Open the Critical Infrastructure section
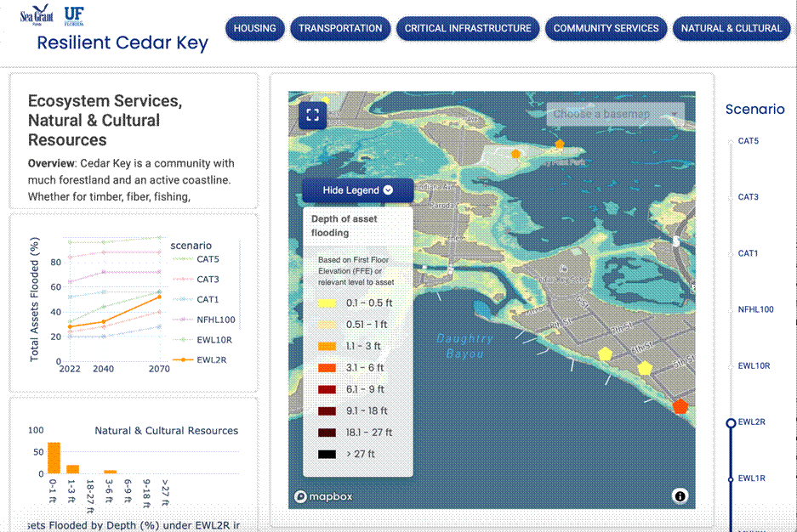Screen dimensions: 797x532 [x=468, y=28]
